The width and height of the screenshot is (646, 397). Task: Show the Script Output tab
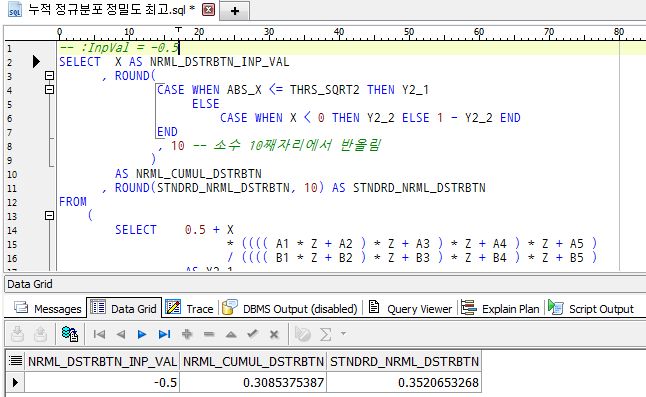591,308
